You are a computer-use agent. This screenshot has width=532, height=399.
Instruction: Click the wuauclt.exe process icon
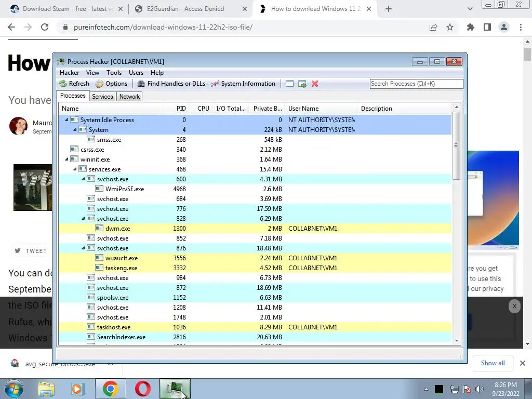tap(99, 258)
